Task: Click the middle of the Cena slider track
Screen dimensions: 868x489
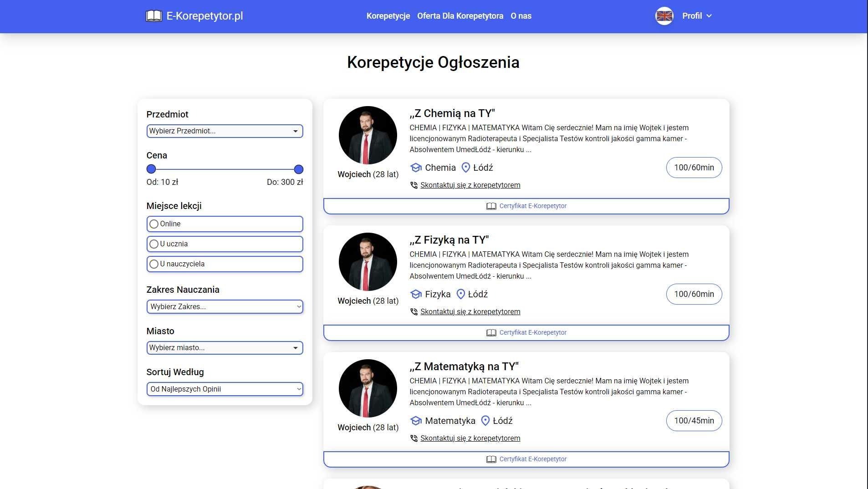Action: [225, 169]
